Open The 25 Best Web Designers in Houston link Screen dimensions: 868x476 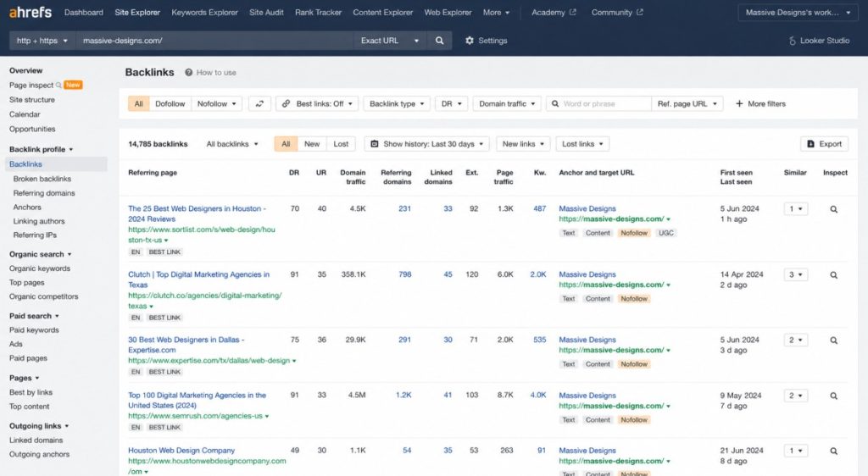(x=197, y=213)
